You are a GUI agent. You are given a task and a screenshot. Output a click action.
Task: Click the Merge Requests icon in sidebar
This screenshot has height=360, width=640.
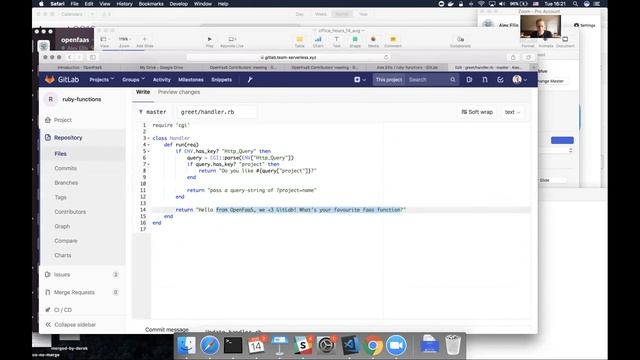tap(48, 292)
